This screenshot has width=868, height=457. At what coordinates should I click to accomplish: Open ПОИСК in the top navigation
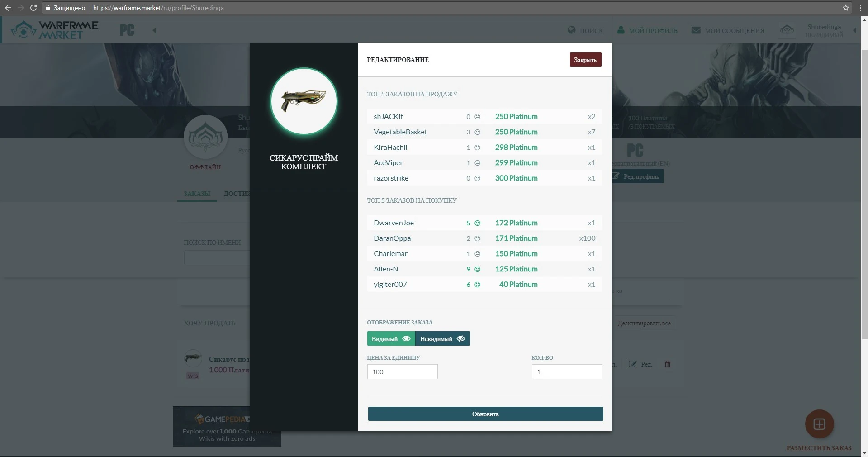585,30
